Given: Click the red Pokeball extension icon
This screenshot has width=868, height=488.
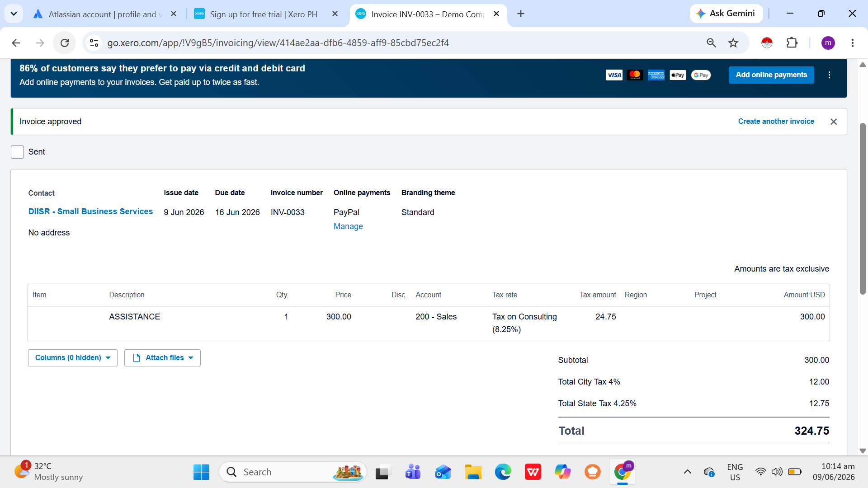Looking at the screenshot, I should pyautogui.click(x=767, y=43).
